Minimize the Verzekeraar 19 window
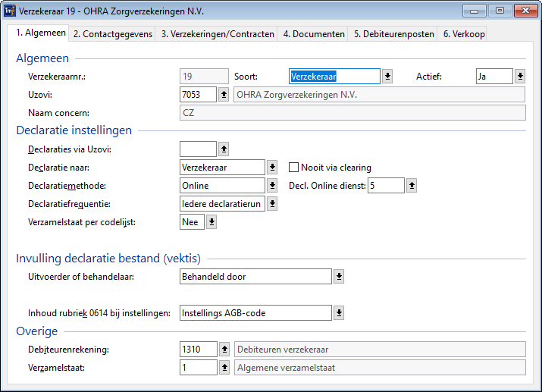Viewport: 542px width, 392px height. (475, 11)
